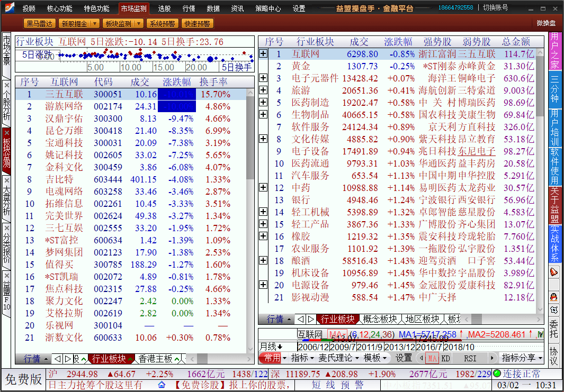Open the 指标 dropdown menu
The width and height of the screenshot is (564, 392).
click(x=302, y=358)
